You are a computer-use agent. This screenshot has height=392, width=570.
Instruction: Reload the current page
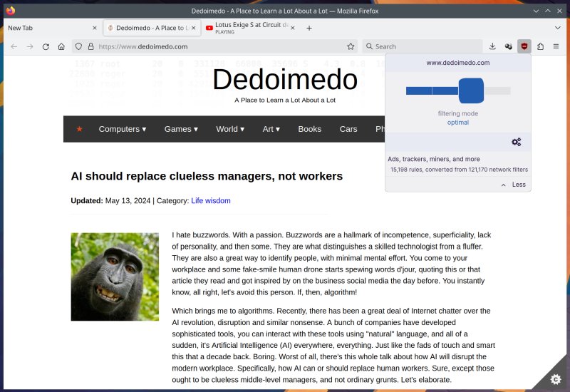tap(46, 46)
